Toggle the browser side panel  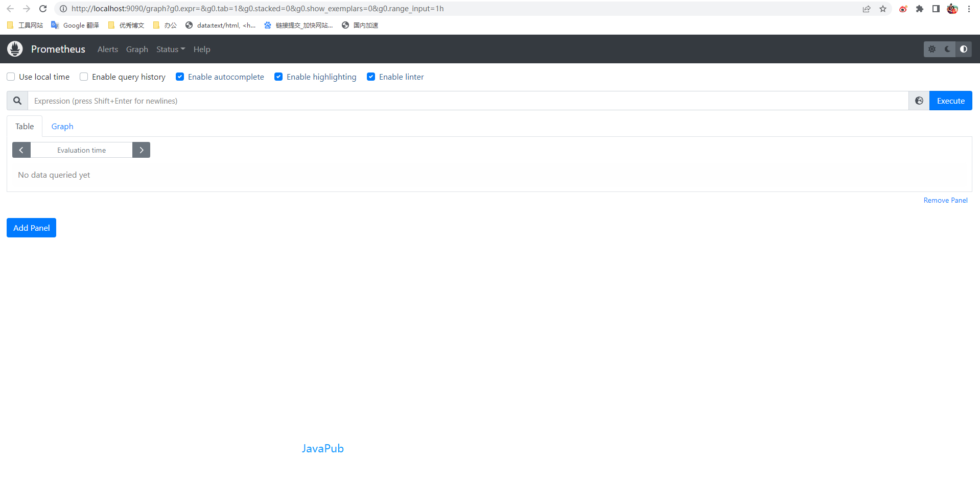(936, 9)
